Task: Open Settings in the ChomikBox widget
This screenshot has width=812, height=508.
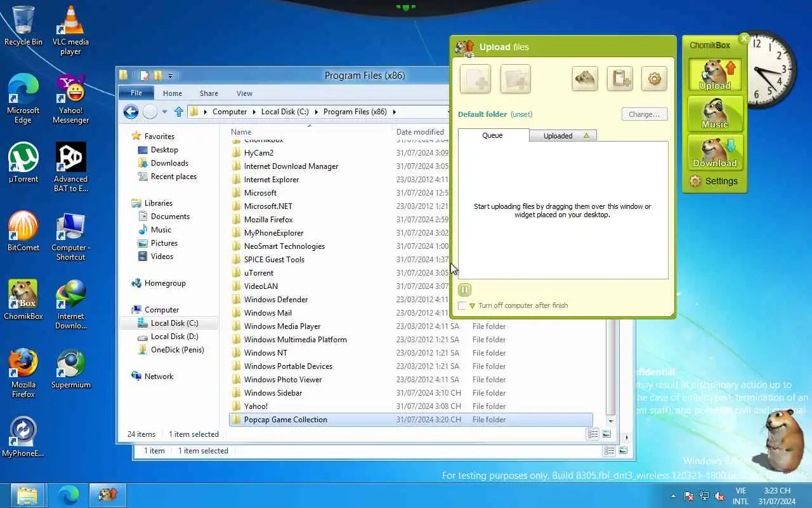Action: coord(714,181)
